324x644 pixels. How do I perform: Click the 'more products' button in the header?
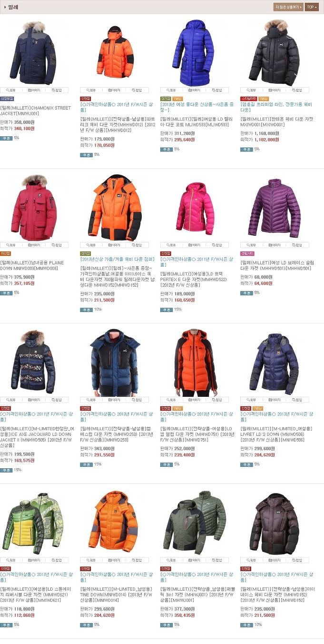coord(288,7)
